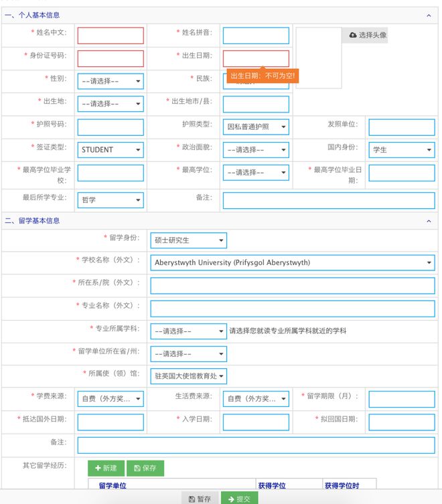Click the green 提交 submit button
The width and height of the screenshot is (442, 504).
[x=239, y=499]
